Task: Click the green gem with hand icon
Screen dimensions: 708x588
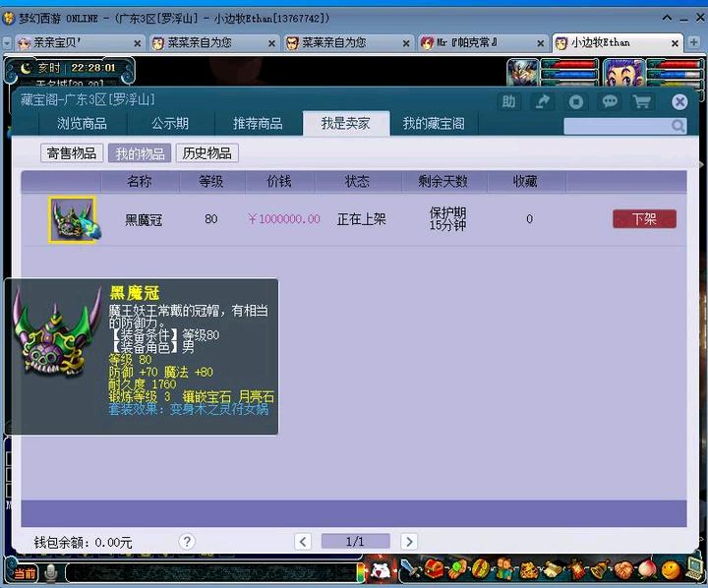Action: click(x=457, y=569)
